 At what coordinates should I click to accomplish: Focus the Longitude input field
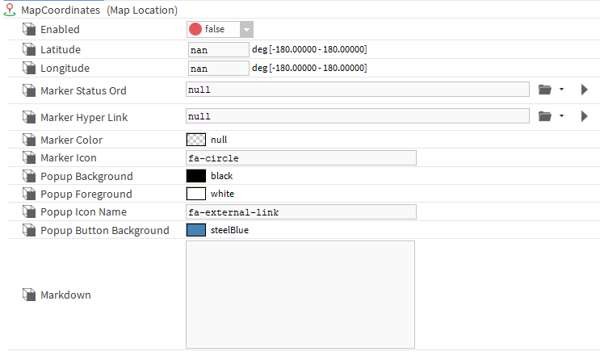click(x=218, y=69)
